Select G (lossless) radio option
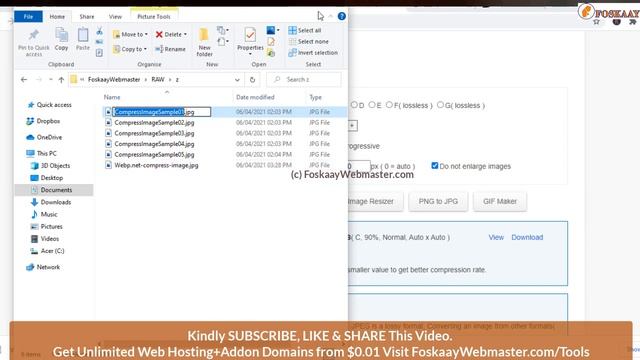 pyautogui.click(x=440, y=105)
